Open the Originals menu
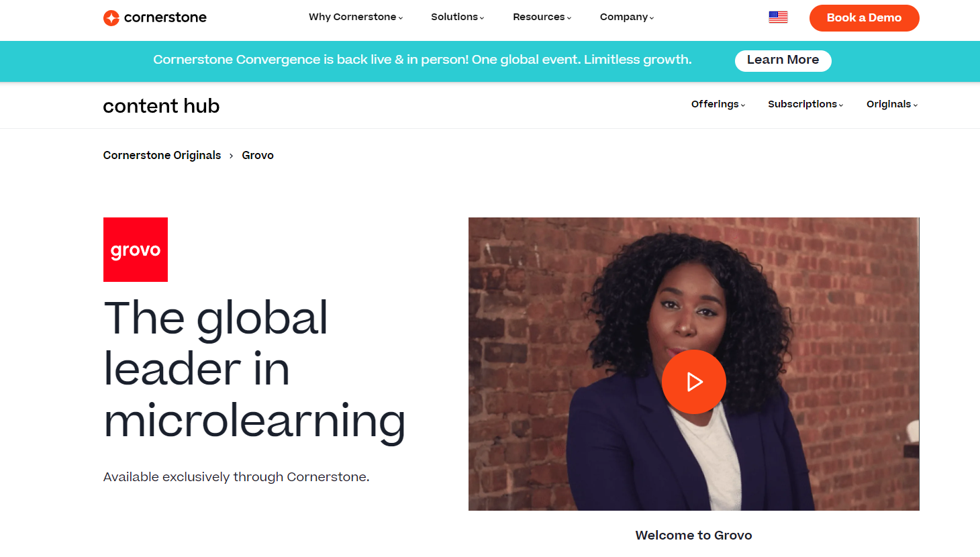980x557 pixels. 891,104
